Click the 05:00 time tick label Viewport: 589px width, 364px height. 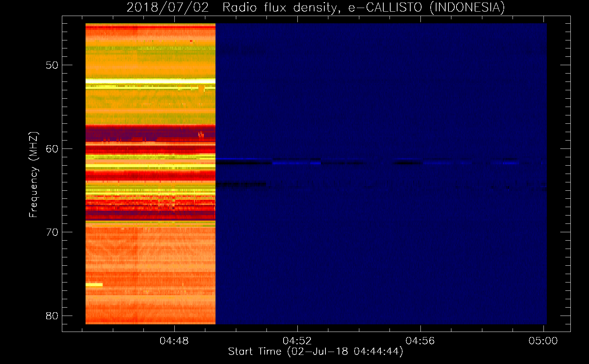(x=543, y=341)
